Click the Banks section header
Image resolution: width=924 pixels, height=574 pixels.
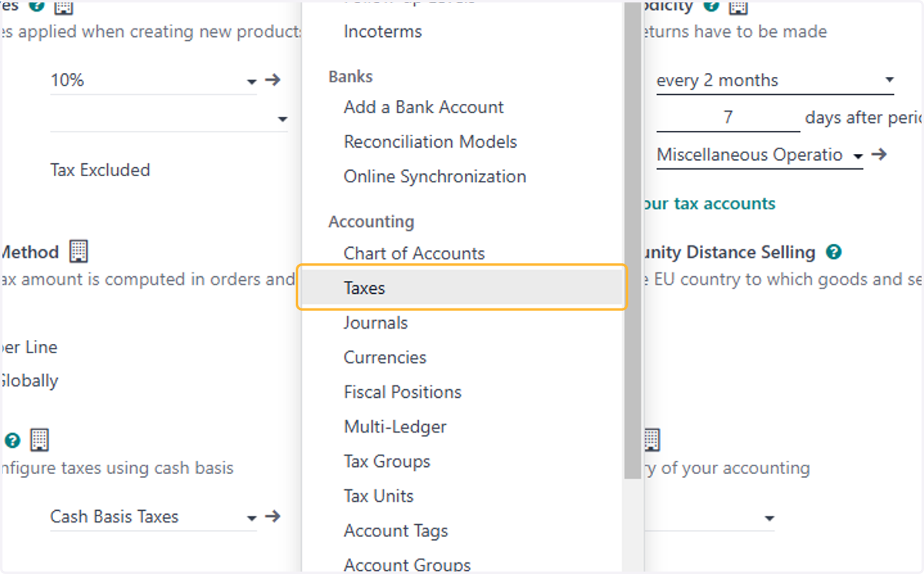(350, 76)
